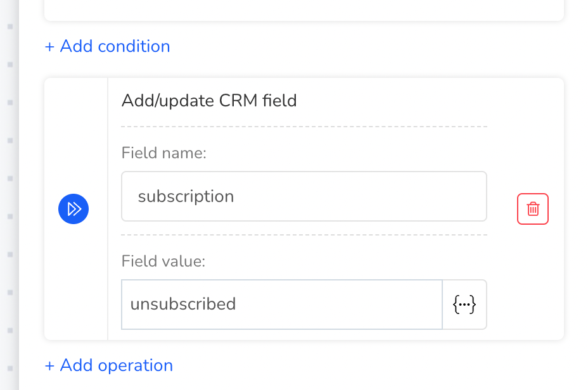Viewport: 588px width, 390px height.
Task: Click the plus sign before Add operation
Action: pos(49,366)
